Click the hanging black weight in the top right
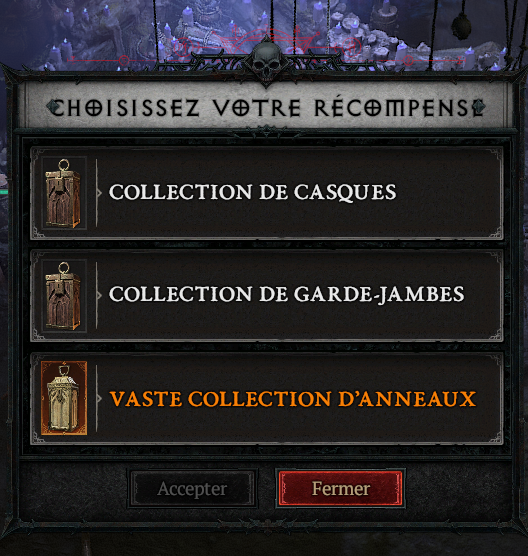This screenshot has width=528, height=556. click(461, 26)
